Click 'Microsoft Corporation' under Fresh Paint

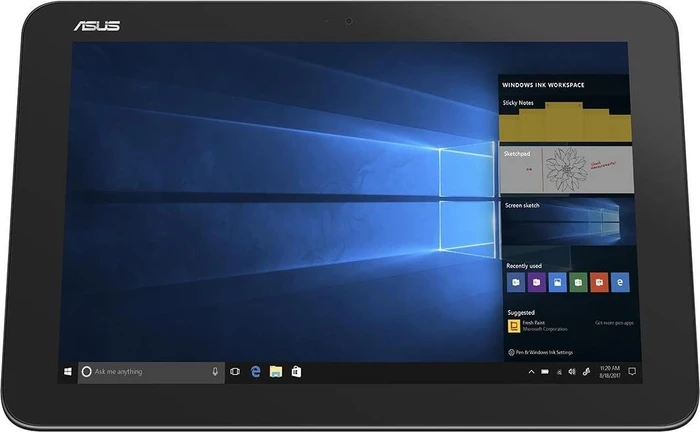[x=545, y=329]
